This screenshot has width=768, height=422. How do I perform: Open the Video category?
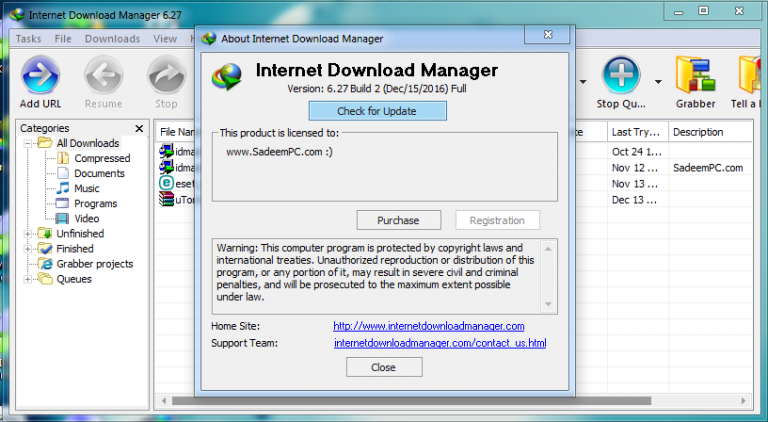coord(86,218)
